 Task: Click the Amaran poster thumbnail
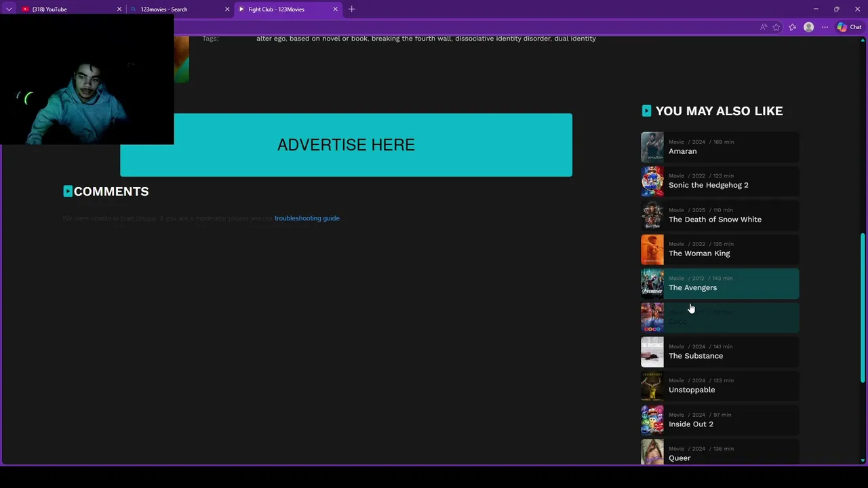pos(652,147)
